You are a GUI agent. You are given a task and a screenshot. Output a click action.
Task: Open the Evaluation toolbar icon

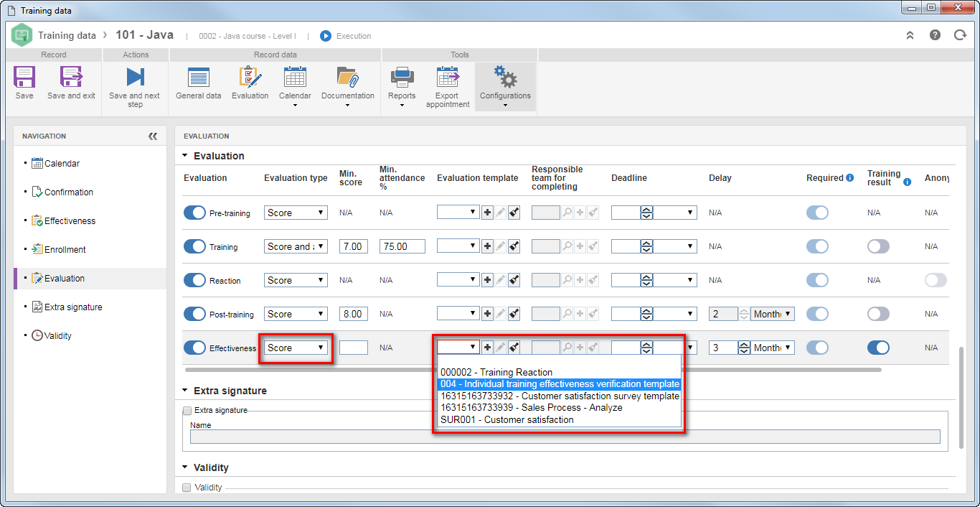tap(250, 78)
